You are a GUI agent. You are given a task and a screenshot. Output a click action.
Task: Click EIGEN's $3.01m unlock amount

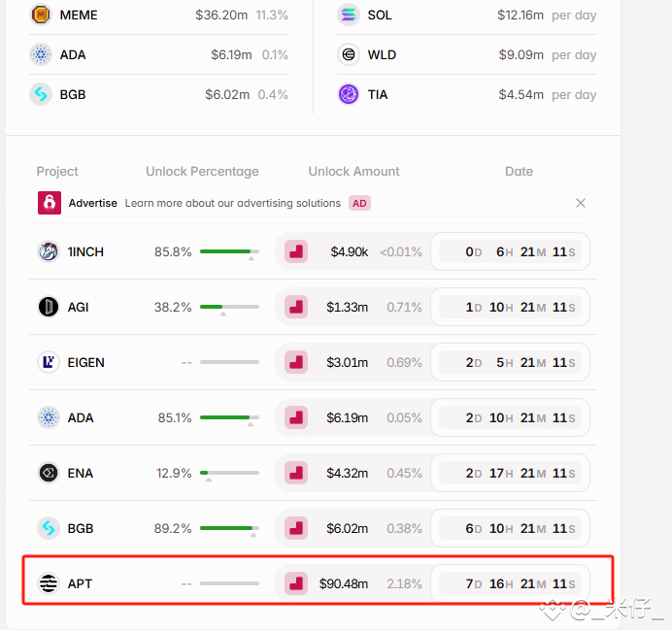coord(347,362)
